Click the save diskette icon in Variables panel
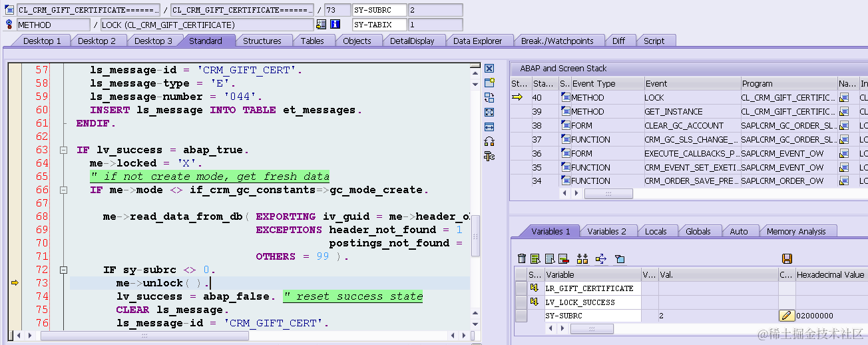Viewport: 868px width, 345px height. 787,258
